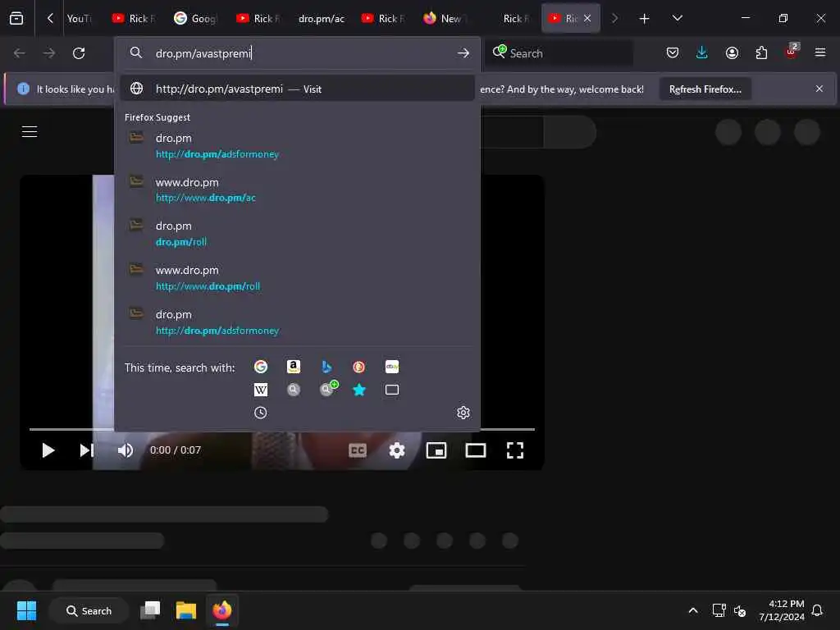Image resolution: width=840 pixels, height=630 pixels.
Task: Reload the current page
Action: (79, 53)
